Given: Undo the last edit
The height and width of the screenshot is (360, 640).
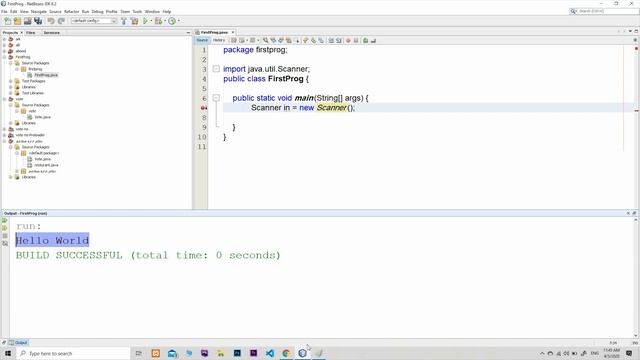Looking at the screenshot, I should 51,21.
